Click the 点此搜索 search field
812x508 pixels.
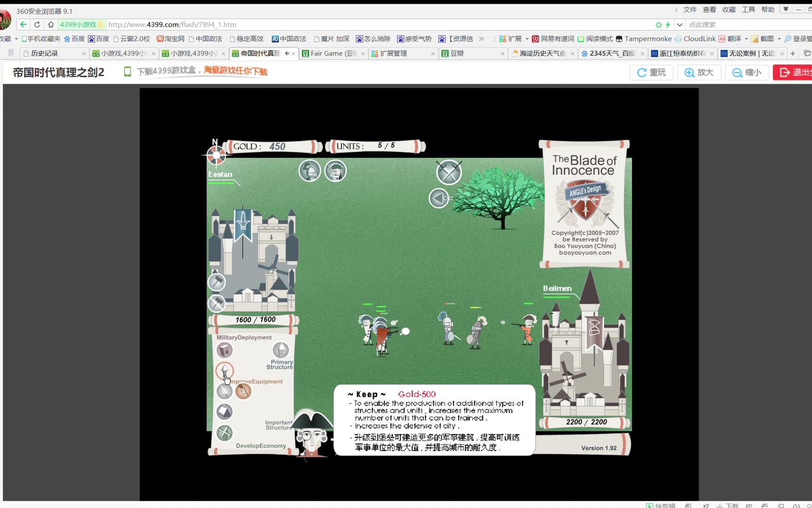click(x=748, y=24)
